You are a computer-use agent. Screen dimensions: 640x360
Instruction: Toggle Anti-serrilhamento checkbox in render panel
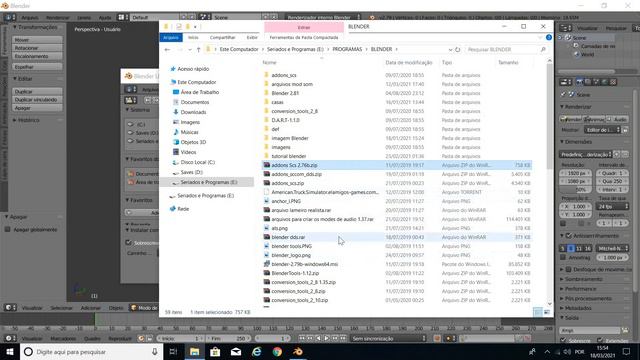point(569,236)
